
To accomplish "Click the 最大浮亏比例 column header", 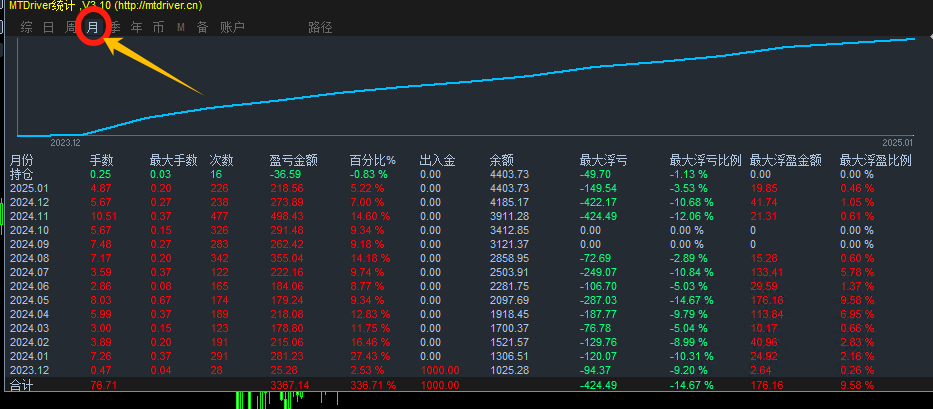I will click(705, 160).
